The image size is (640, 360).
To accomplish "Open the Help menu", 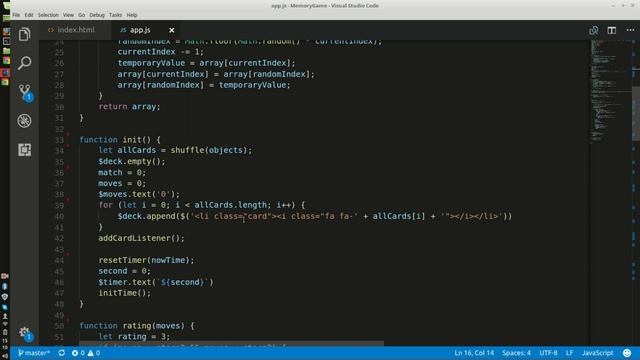I will click(x=132, y=15).
